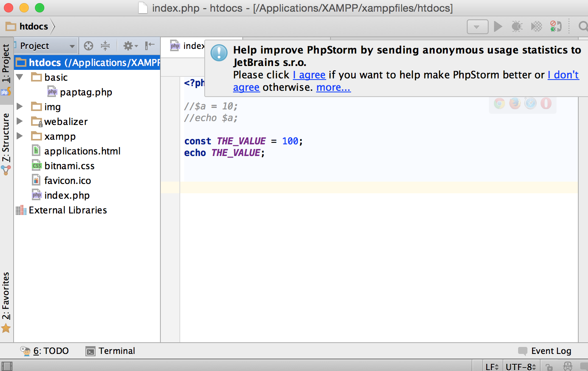
Task: Expand the img folder
Action: coord(19,106)
